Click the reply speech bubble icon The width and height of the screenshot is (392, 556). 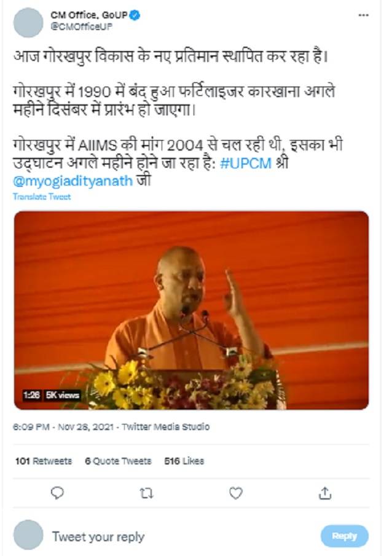tap(58, 493)
